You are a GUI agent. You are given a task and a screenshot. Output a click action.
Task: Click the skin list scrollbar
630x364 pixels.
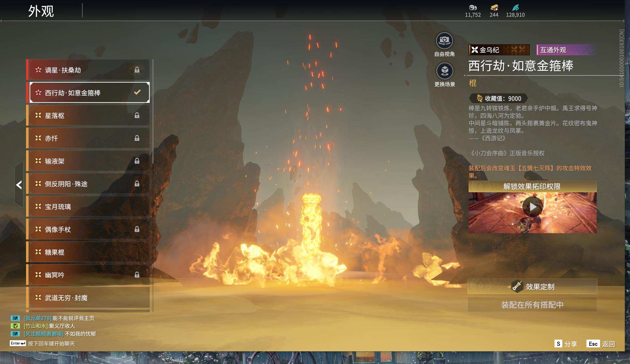(152, 112)
